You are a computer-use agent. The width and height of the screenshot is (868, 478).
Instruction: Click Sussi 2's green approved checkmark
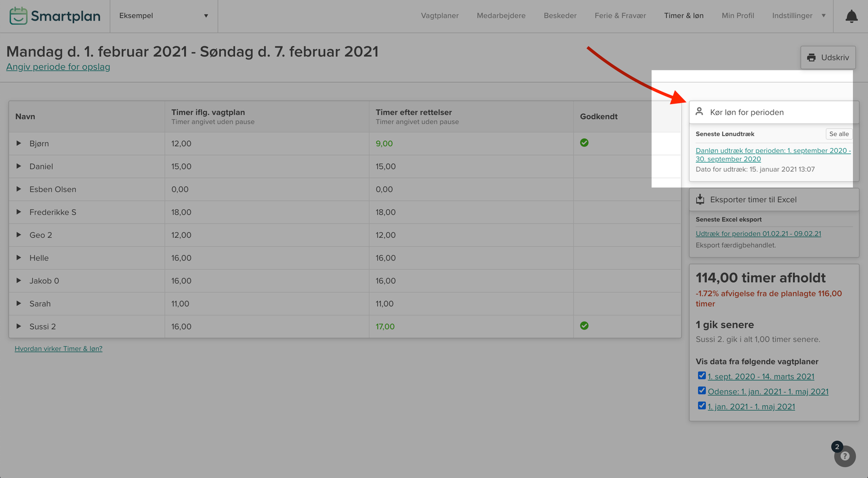[584, 326]
